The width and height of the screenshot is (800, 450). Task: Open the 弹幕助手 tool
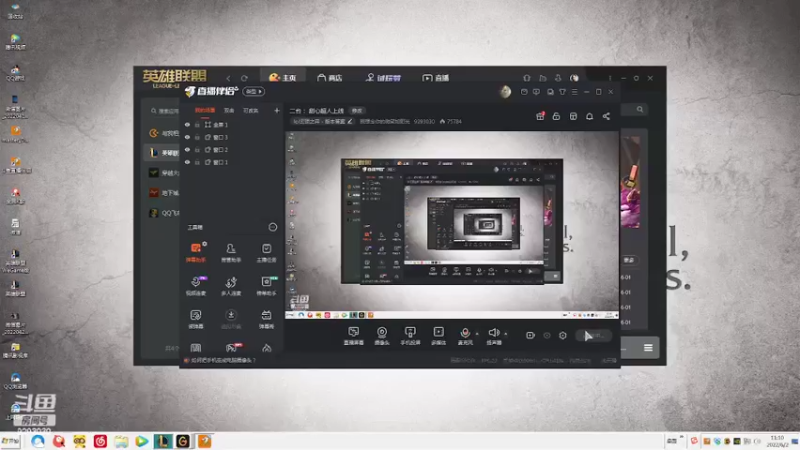195,252
